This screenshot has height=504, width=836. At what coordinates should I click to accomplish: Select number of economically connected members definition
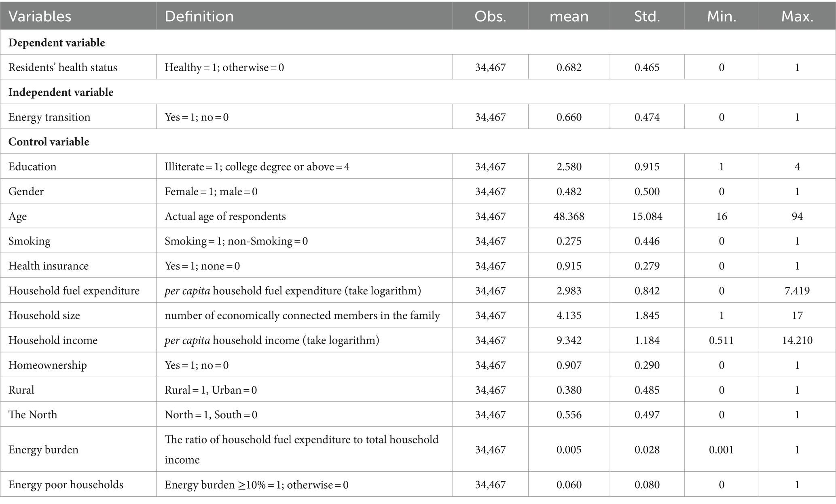click(302, 315)
